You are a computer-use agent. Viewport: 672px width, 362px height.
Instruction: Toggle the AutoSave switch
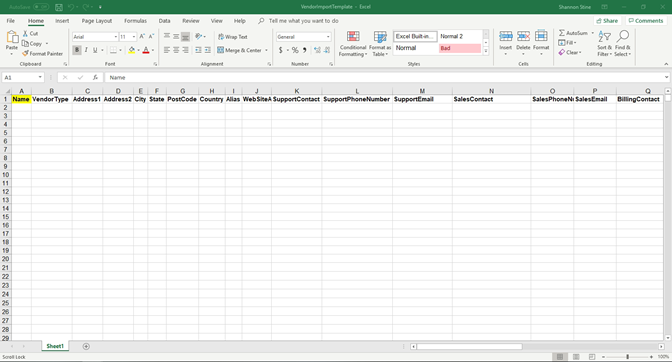(41, 7)
